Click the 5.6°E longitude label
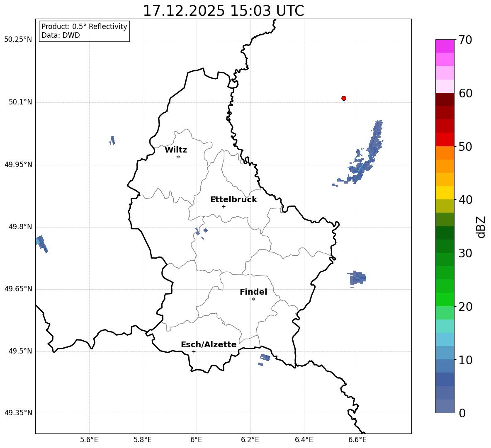The image size is (491, 448). point(89,440)
